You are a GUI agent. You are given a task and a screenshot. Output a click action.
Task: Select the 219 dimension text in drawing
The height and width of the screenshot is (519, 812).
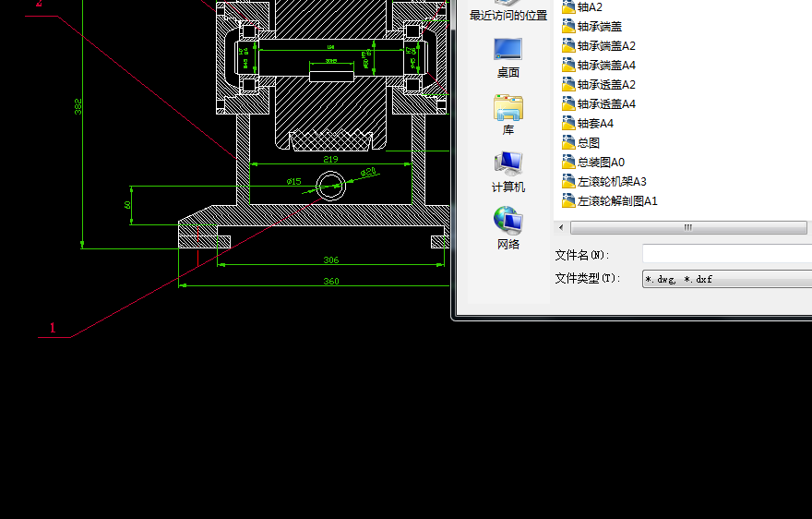[x=330, y=159]
